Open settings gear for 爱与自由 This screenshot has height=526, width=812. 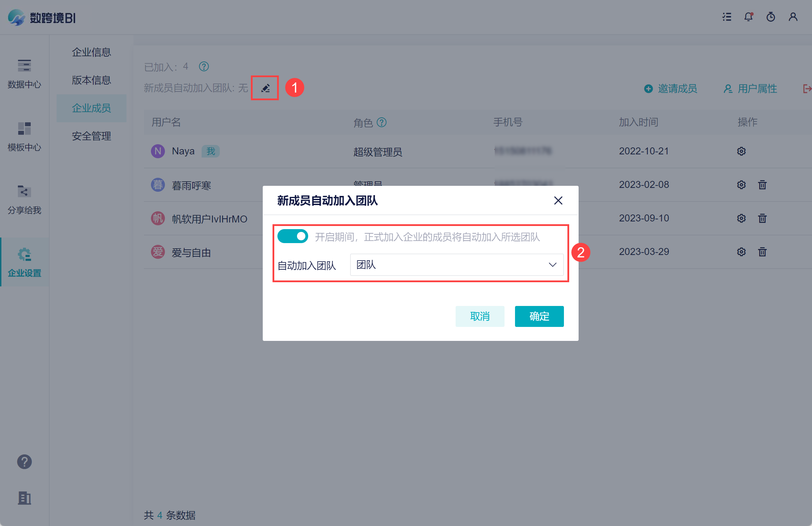[x=741, y=252]
